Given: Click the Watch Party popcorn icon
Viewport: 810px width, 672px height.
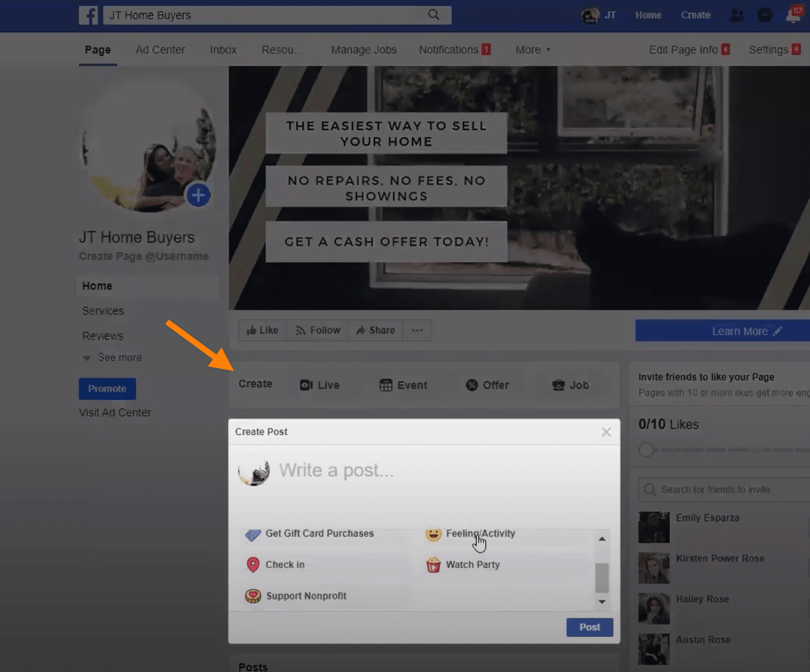Looking at the screenshot, I should click(x=433, y=565).
